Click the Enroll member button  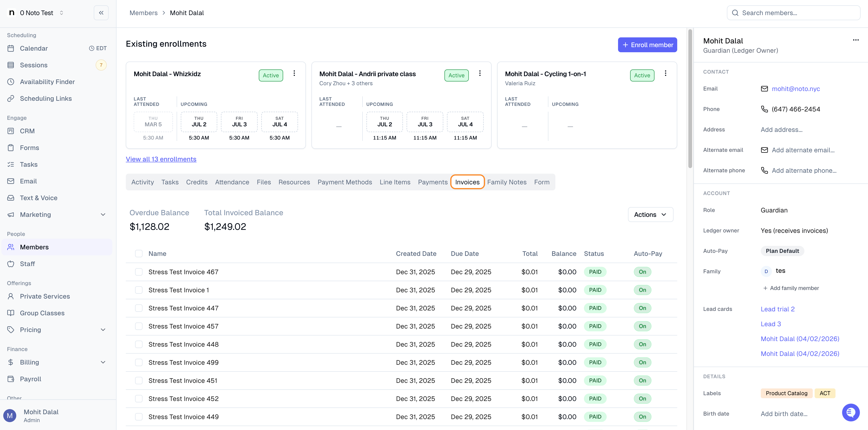[647, 45]
